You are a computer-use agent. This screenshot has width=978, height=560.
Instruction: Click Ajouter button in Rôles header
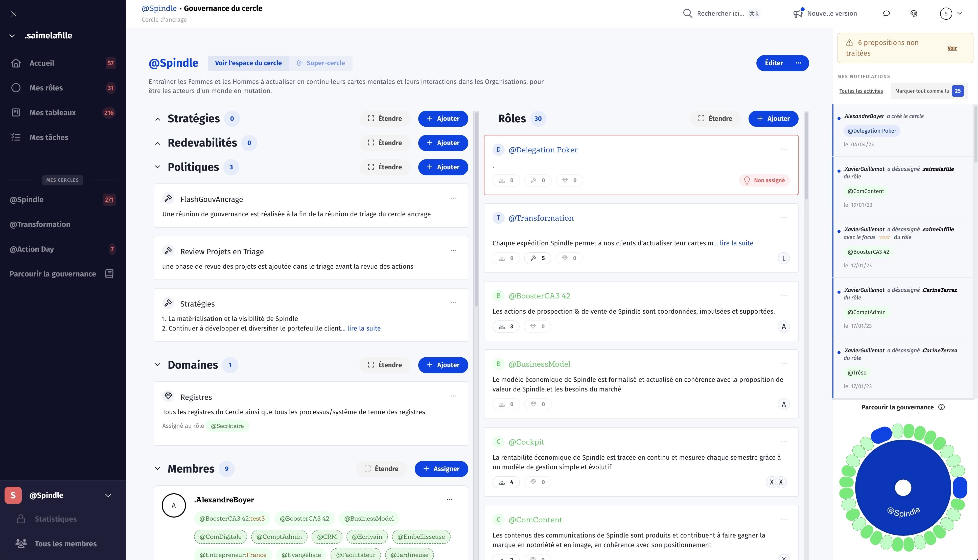[773, 119]
